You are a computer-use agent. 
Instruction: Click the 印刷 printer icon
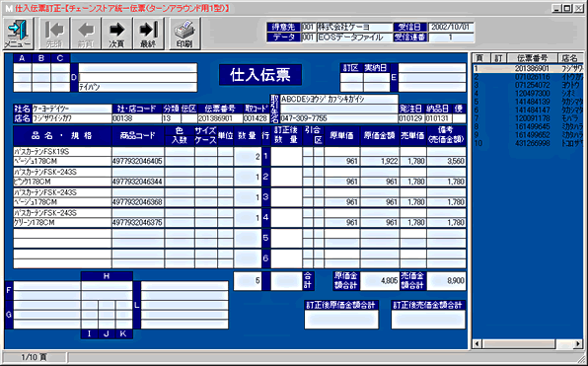tap(184, 34)
